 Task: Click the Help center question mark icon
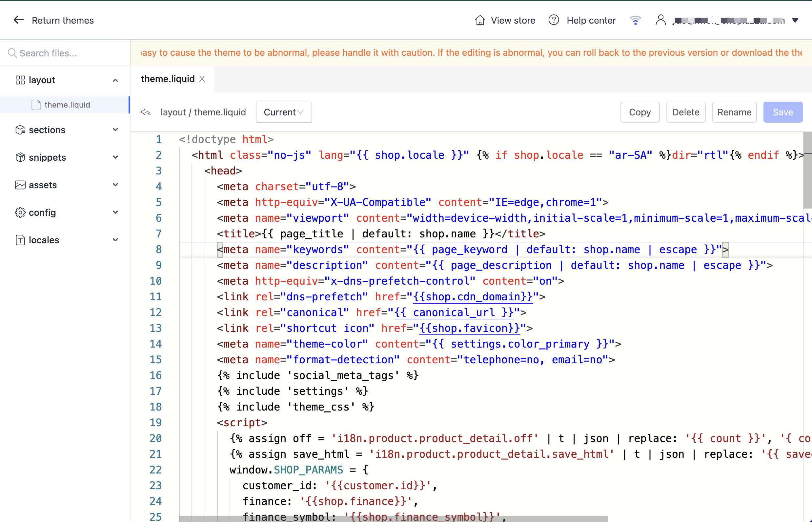click(x=553, y=20)
